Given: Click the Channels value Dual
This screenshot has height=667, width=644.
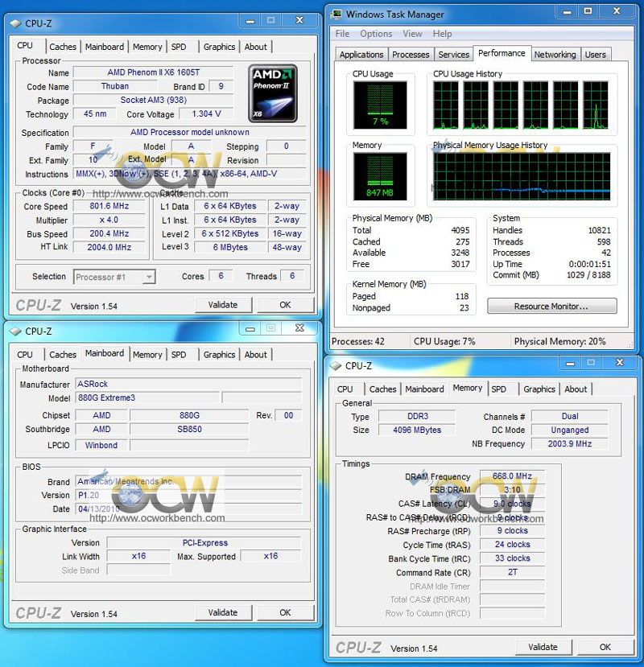Looking at the screenshot, I should 569,416.
